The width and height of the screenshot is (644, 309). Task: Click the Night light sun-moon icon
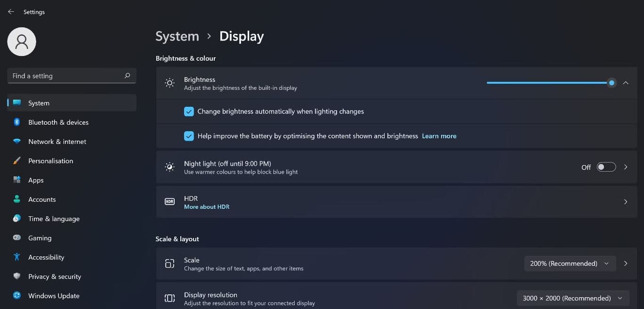[169, 167]
